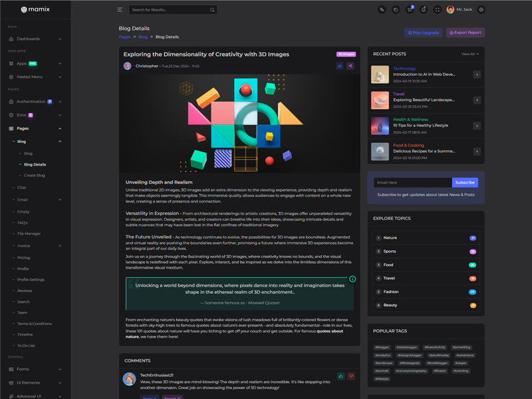The height and width of the screenshot is (399, 532).
Task: Like the blog post with thumbs-up
Action: click(340, 66)
